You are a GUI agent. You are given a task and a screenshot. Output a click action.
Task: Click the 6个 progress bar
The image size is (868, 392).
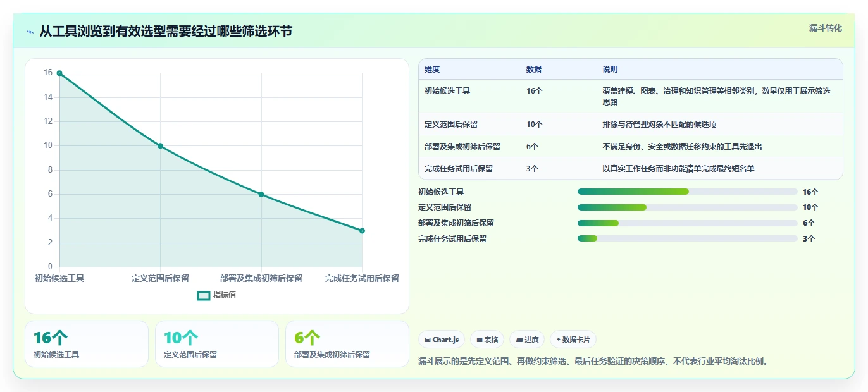point(688,223)
